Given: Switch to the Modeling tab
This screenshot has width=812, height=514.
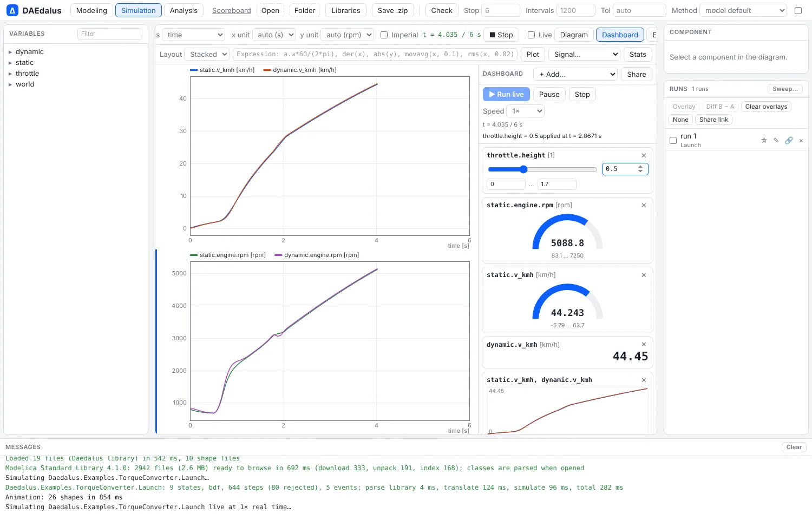Looking at the screenshot, I should pos(91,10).
